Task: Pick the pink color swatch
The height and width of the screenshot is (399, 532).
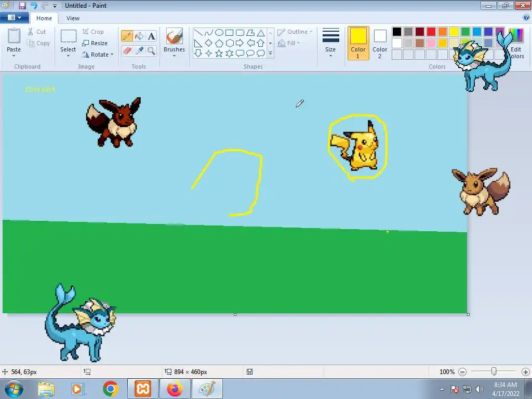Action: click(x=431, y=43)
